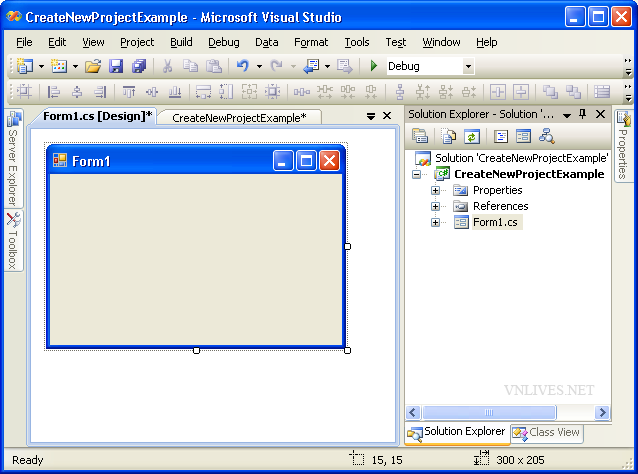Click the New Project toolbar icon
The width and height of the screenshot is (638, 474).
tap(25, 66)
